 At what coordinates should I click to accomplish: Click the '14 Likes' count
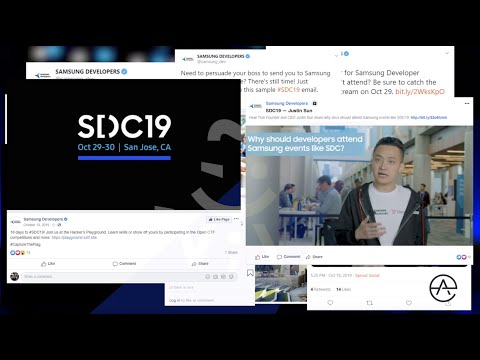coord(344,289)
